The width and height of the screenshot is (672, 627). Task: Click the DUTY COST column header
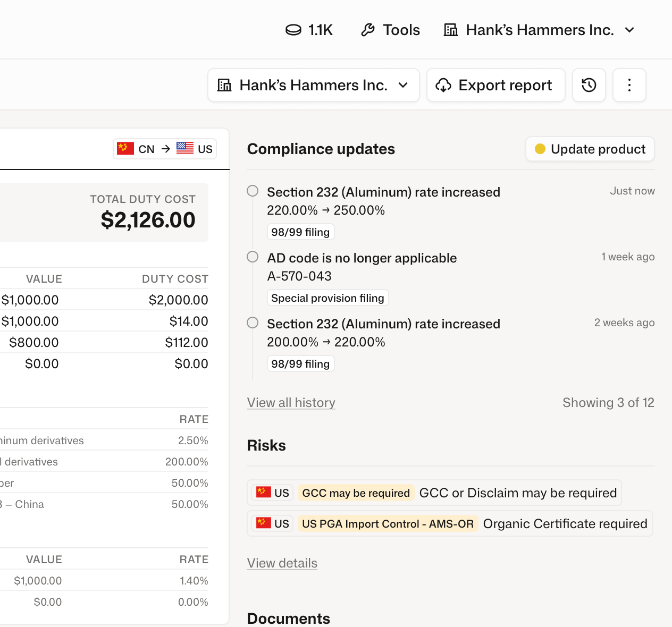point(175,279)
